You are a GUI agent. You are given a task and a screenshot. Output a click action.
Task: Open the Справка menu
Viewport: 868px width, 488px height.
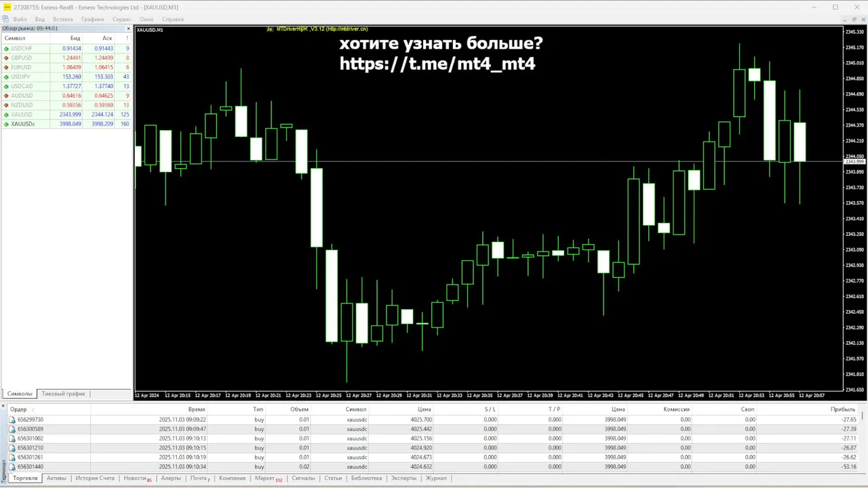[173, 20]
